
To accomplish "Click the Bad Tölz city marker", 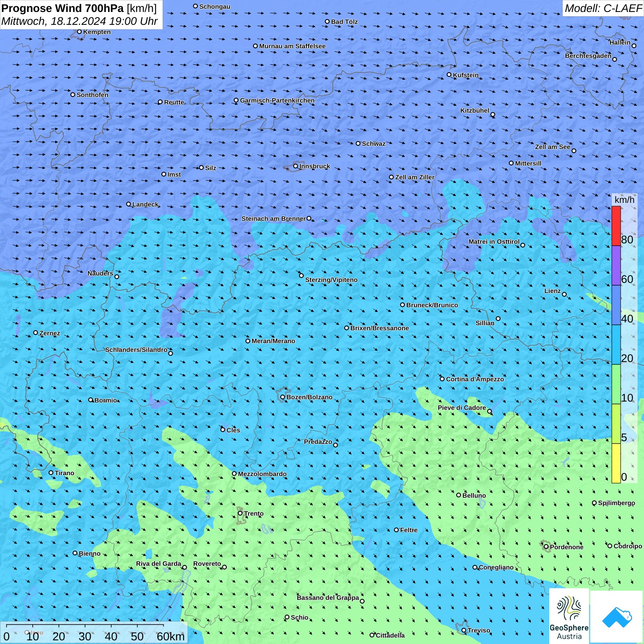I will [328, 22].
